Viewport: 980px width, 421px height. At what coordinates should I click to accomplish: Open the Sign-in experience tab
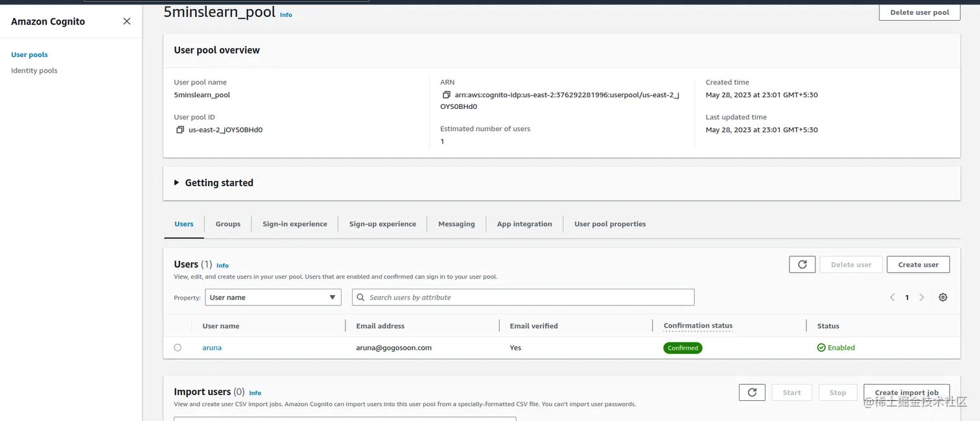click(295, 224)
